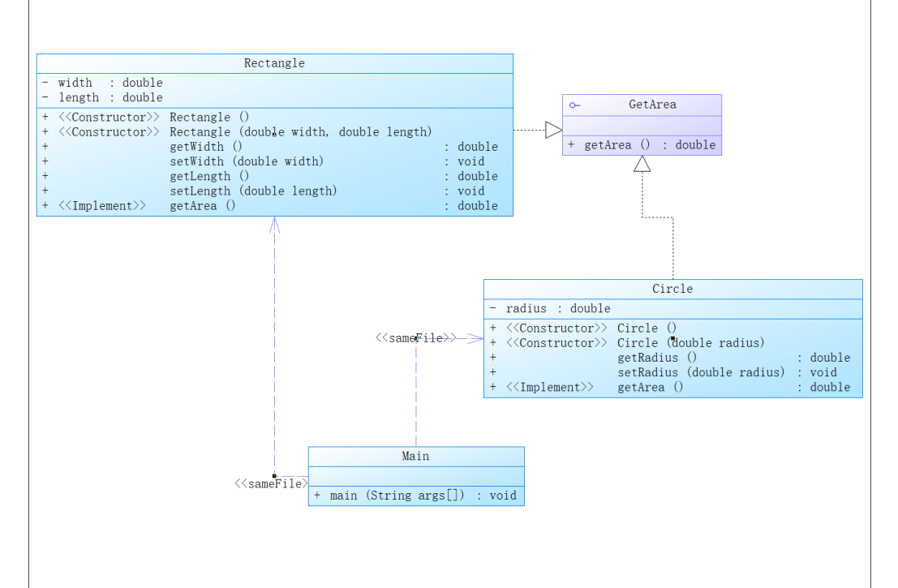Click the sameFile label left of Main
Image resolution: width=898 pixels, height=588 pixels.
272,484
